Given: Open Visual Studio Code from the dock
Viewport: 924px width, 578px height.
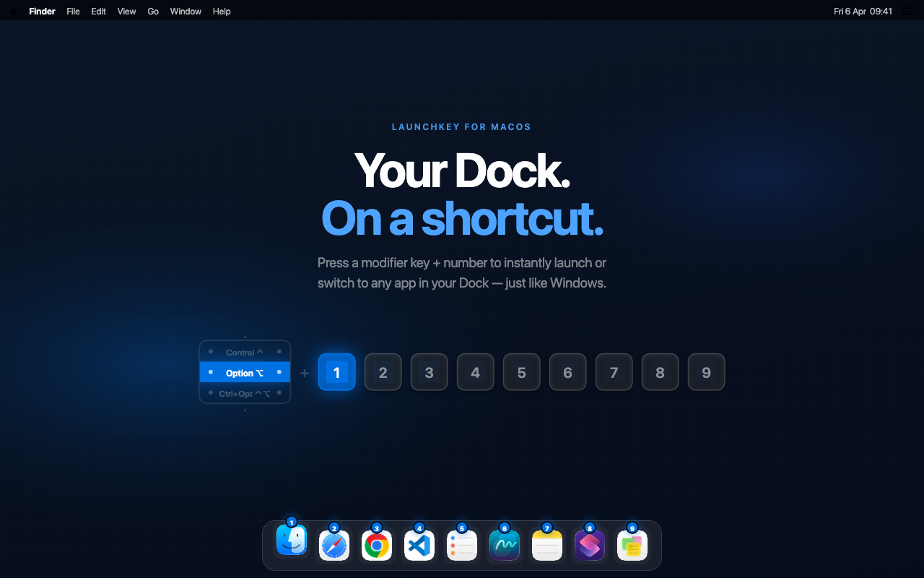Looking at the screenshot, I should point(419,545).
